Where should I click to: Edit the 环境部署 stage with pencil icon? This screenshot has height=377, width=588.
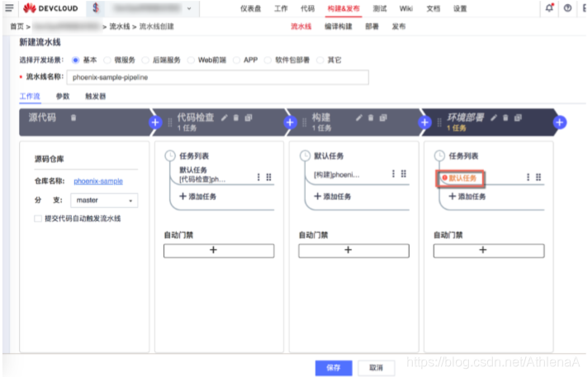click(494, 118)
